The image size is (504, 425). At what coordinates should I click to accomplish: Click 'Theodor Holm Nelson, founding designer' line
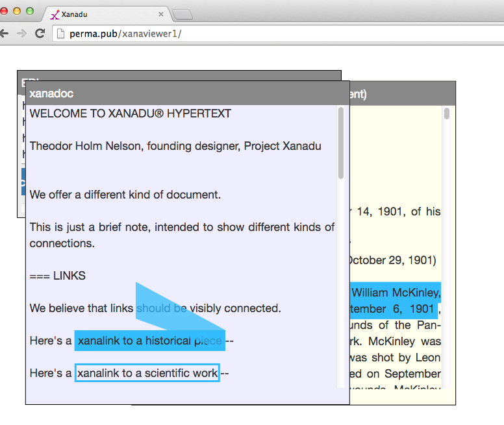point(175,146)
